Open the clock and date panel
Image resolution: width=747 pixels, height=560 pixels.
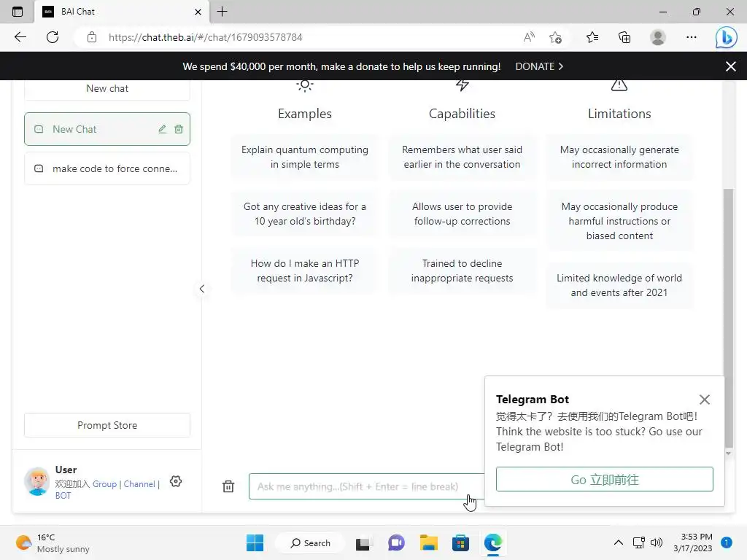(x=693, y=542)
